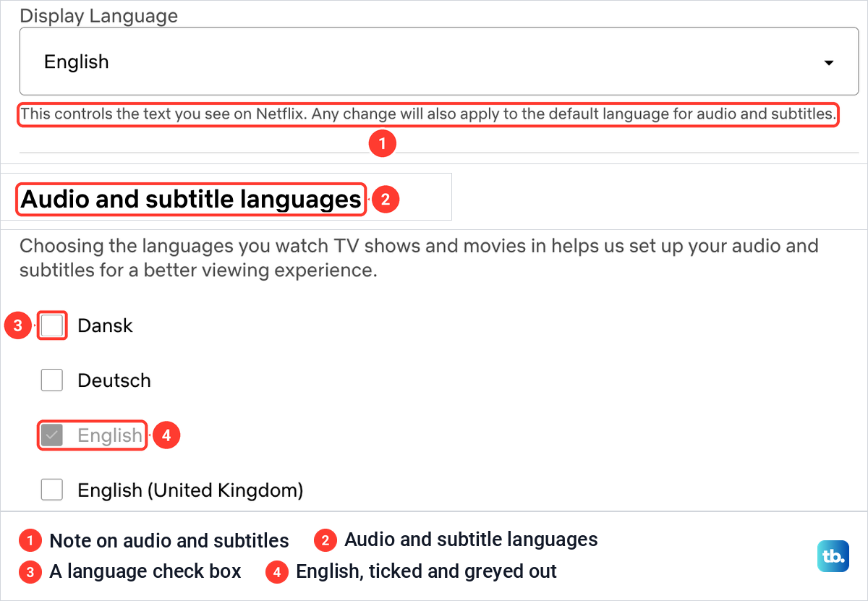This screenshot has height=601, width=868.
Task: Open the Display Language dropdown showing English
Action: (x=439, y=61)
